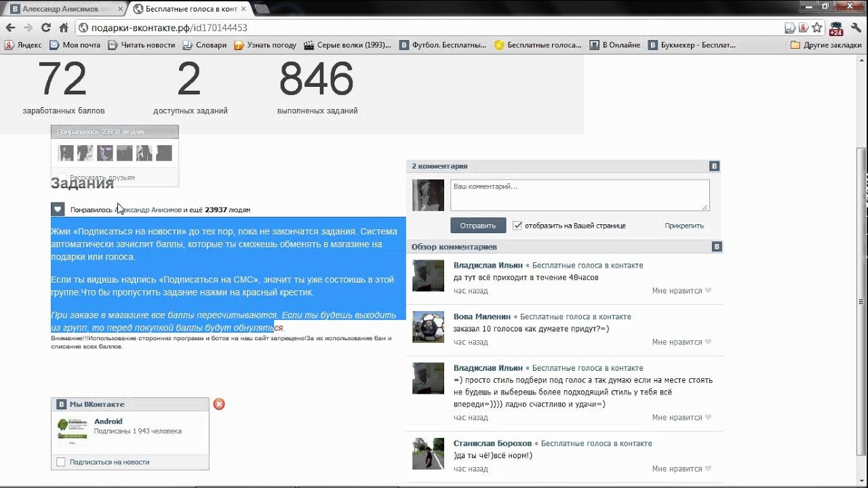Image resolution: width=868 pixels, height=488 pixels.
Task: Close the Бесплатные голоса tab
Action: tap(243, 9)
